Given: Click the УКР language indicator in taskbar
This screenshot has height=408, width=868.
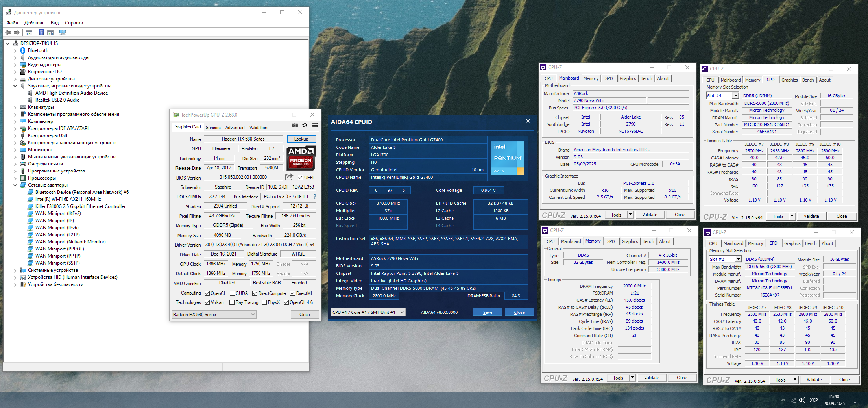Looking at the screenshot, I should tap(814, 400).
